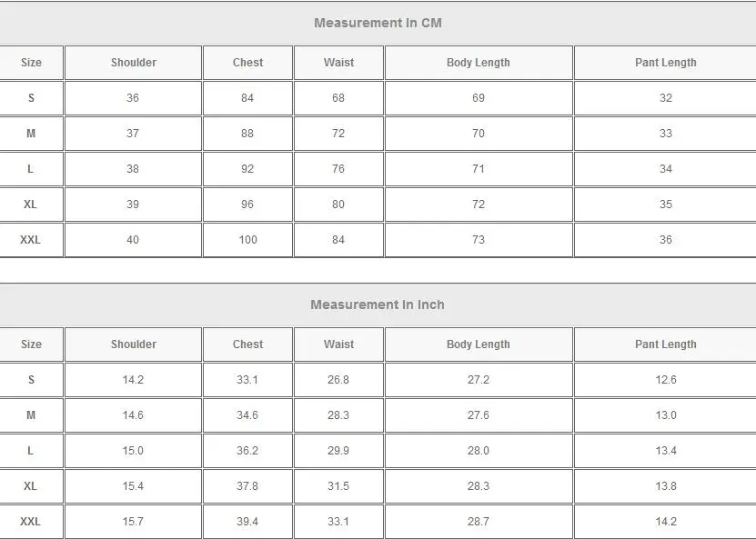Viewport: 756px width, 539px height.
Task: Click the body length value 27.6 for size M
Action: (x=479, y=415)
